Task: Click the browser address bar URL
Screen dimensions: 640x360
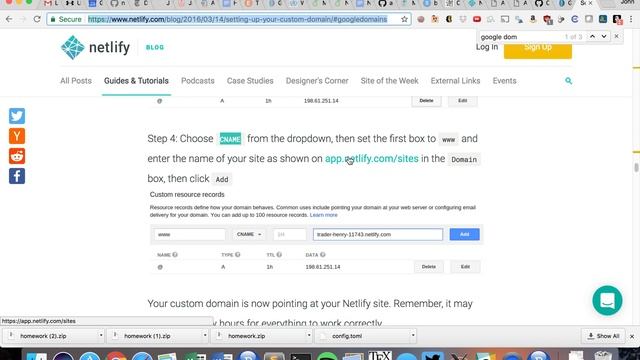Action: pyautogui.click(x=238, y=19)
